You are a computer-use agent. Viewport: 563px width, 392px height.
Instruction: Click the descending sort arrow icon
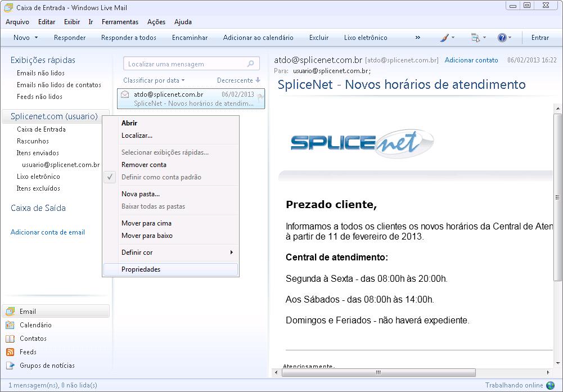tap(258, 80)
